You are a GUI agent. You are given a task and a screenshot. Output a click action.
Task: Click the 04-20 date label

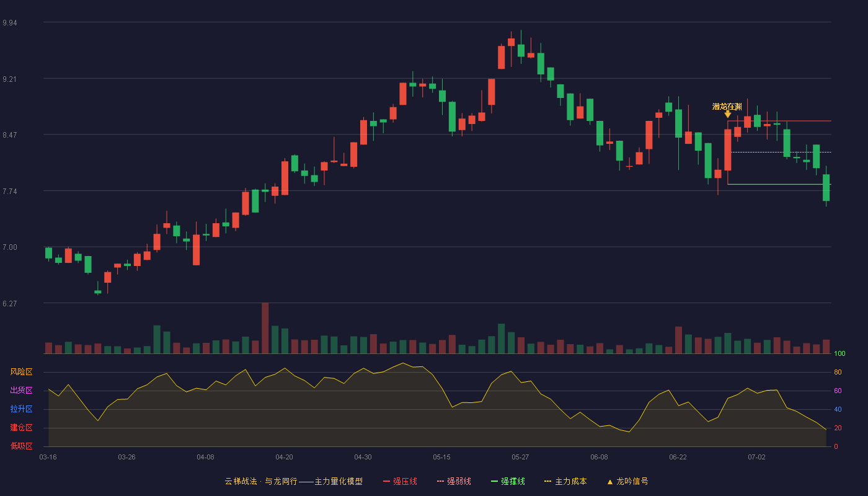click(x=284, y=457)
